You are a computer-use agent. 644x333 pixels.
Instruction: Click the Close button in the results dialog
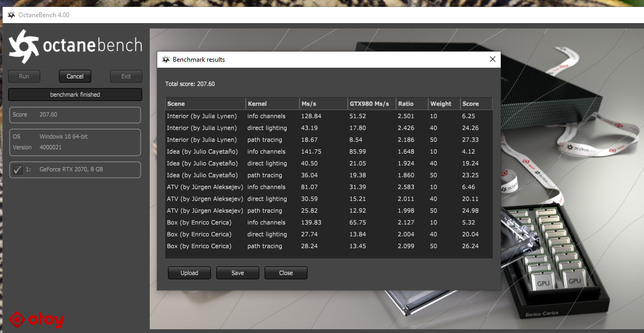click(286, 273)
